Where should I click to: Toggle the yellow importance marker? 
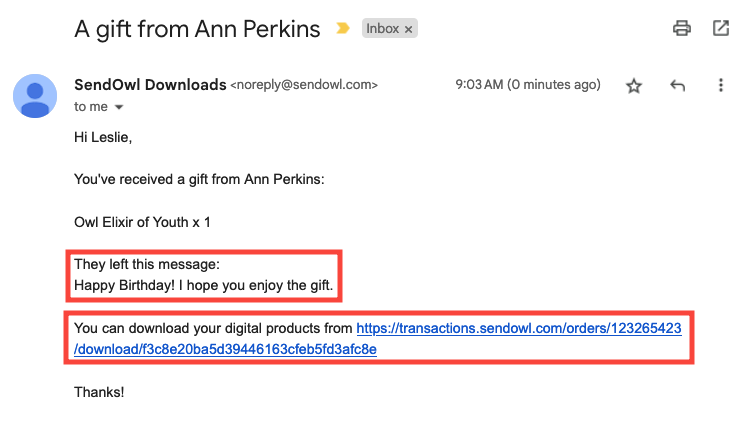[x=343, y=29]
